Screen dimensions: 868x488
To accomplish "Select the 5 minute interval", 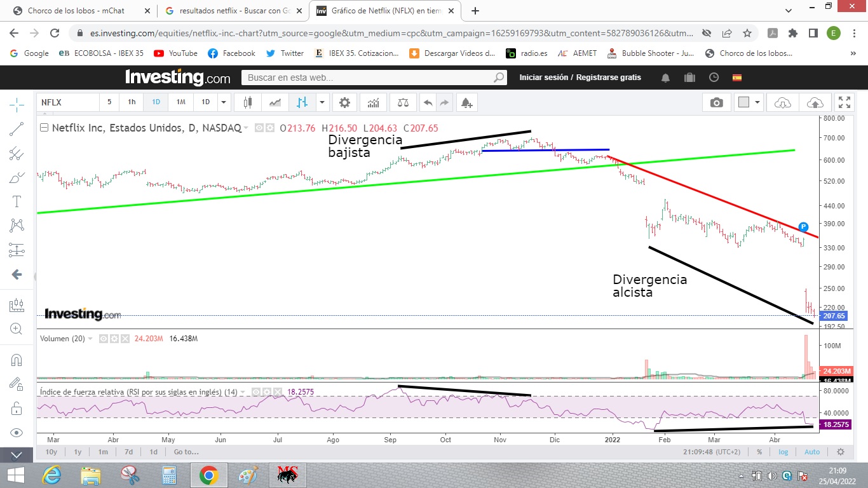I will pyautogui.click(x=109, y=102).
